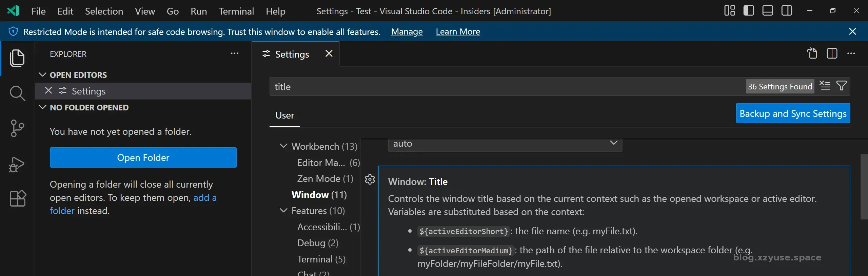868x276 pixels.
Task: Click the Open Folder button
Action: [143, 157]
